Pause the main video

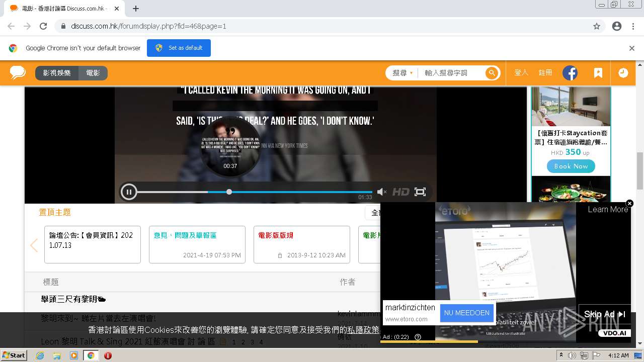pyautogui.click(x=129, y=192)
